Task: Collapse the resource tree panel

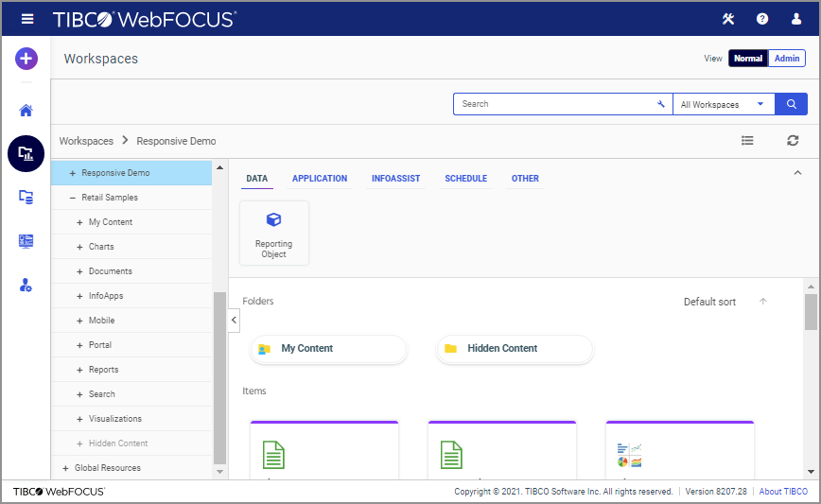Action: [234, 320]
